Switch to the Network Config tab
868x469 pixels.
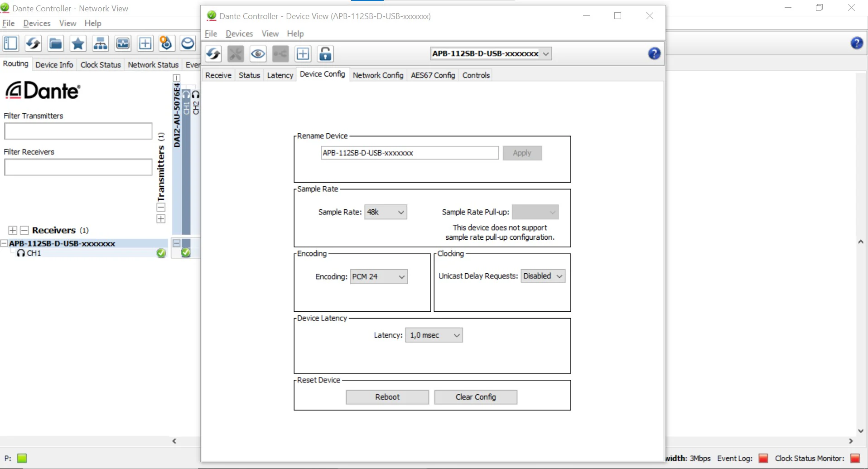point(378,75)
